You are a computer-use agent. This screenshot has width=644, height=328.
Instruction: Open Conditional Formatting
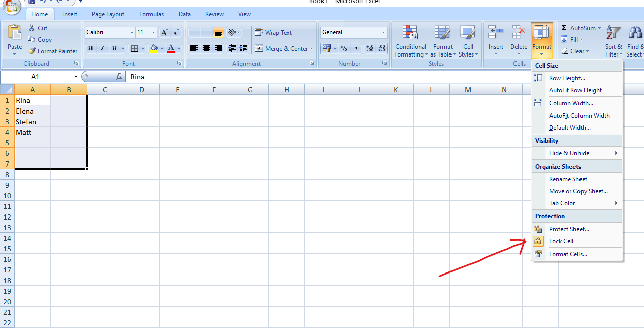[411, 41]
